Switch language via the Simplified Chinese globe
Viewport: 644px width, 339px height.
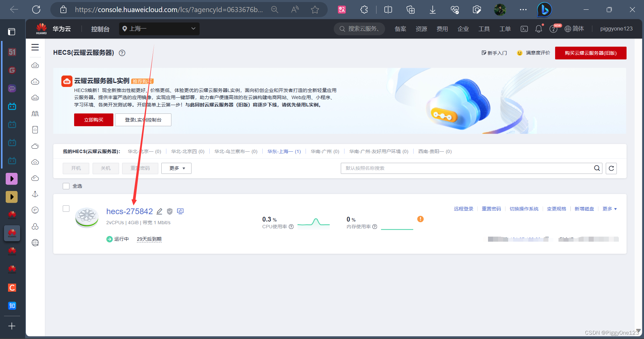pos(574,29)
